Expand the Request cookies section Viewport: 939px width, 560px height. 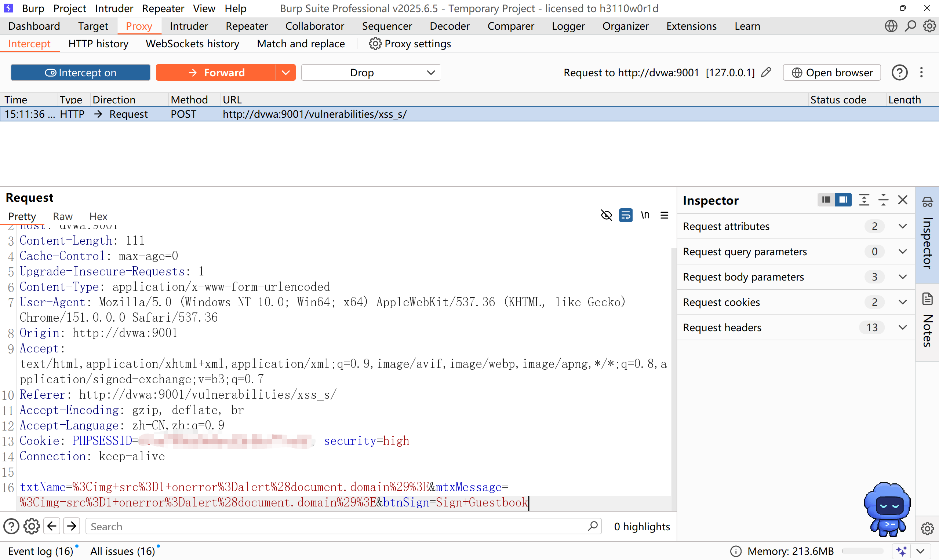tap(796, 302)
